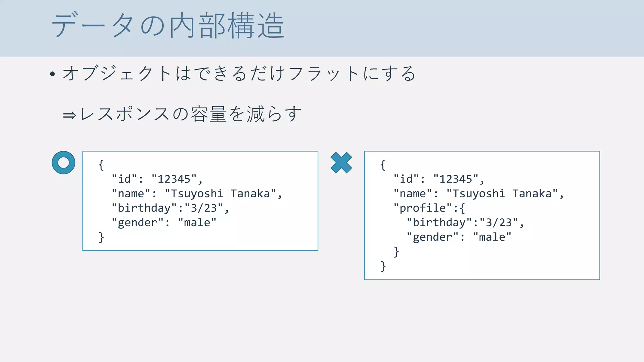Click the bullet オブジェクトはできるだけフラットにする

239,74
